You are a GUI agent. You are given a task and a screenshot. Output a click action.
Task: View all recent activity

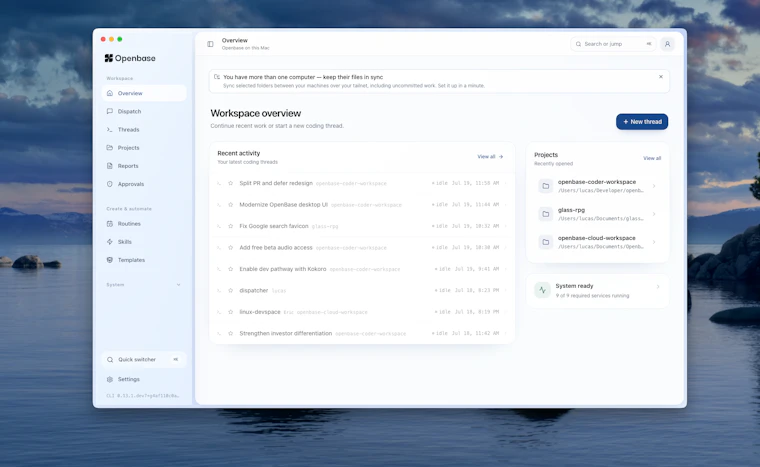coord(490,157)
